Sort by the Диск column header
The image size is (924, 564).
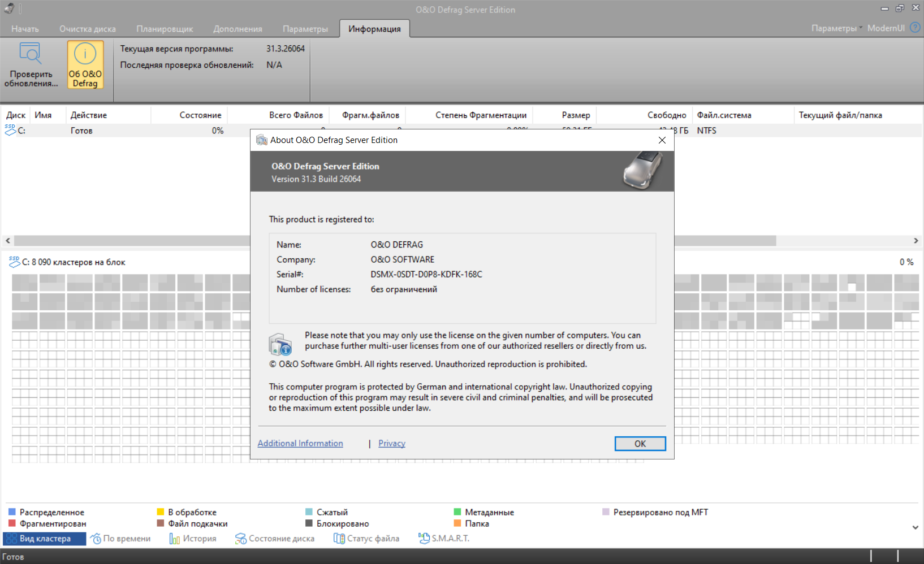click(16, 115)
